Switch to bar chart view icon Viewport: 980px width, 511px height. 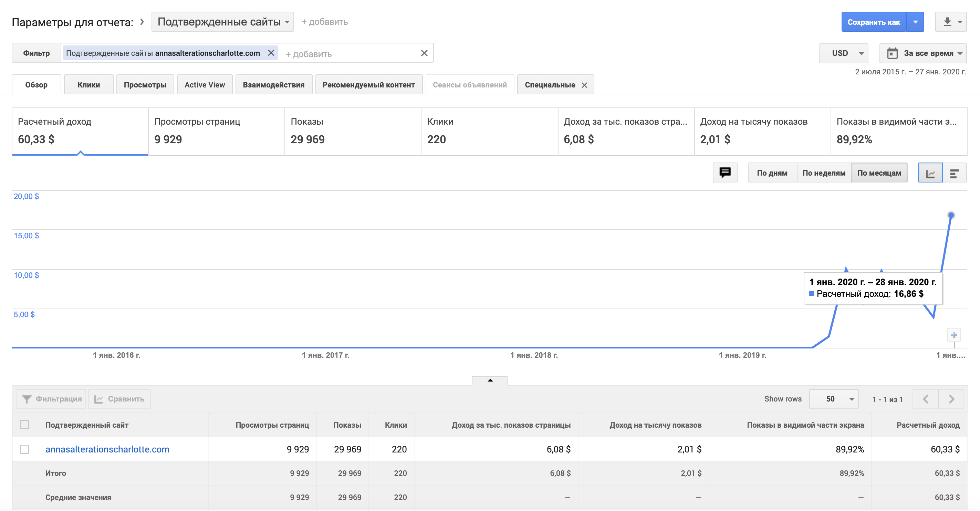coord(954,173)
